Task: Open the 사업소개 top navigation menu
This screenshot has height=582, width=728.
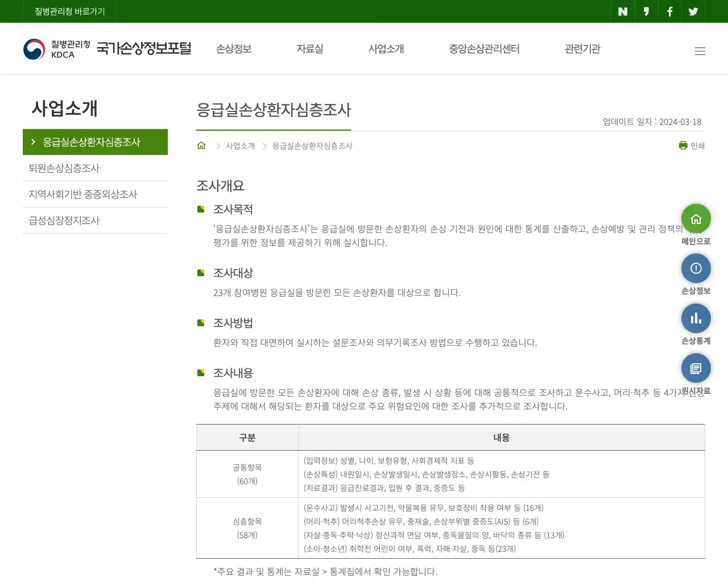Action: (x=386, y=49)
